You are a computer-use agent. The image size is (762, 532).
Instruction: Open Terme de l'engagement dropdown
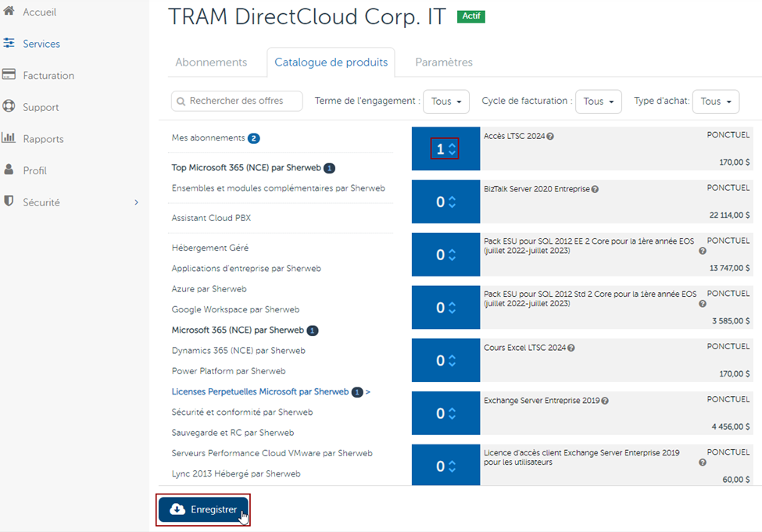coord(446,102)
